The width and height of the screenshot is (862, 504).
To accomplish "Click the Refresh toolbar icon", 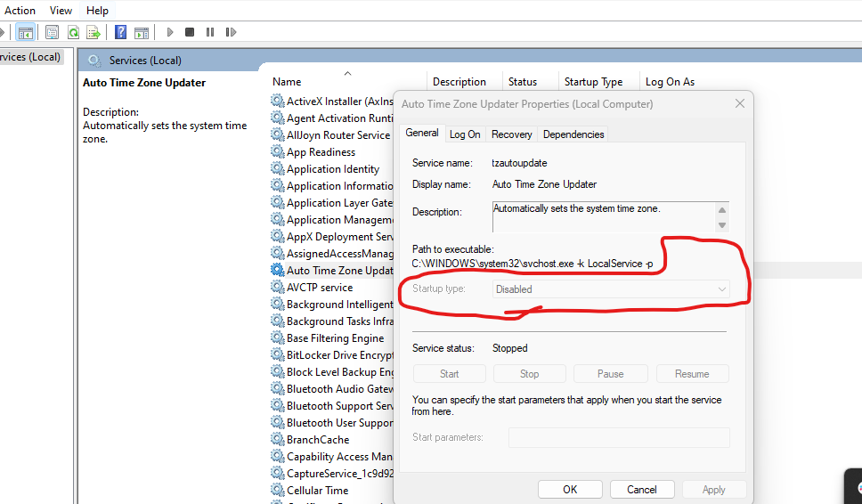I will (x=73, y=32).
